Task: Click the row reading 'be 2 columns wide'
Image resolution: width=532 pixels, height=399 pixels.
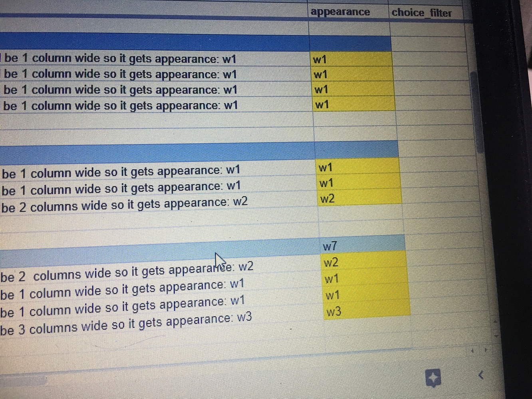Action: tap(128, 270)
